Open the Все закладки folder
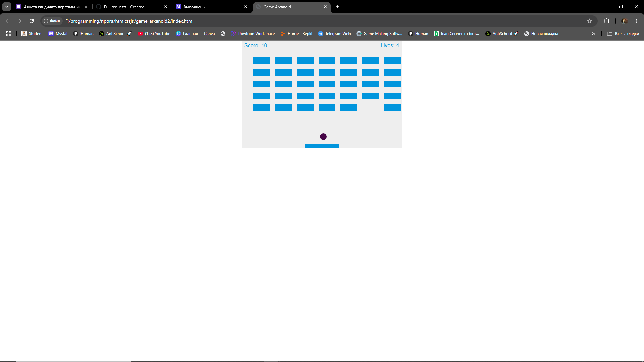The height and width of the screenshot is (362, 644). click(x=623, y=34)
